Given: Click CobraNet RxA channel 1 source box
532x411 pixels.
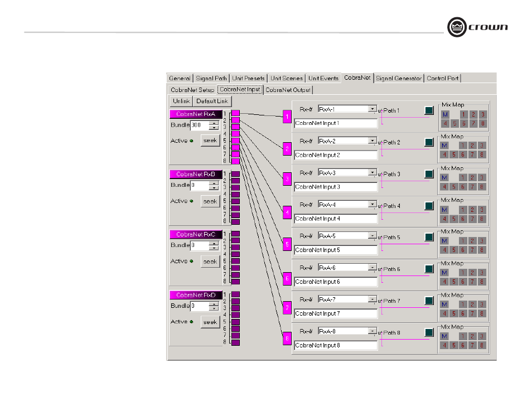Looking at the screenshot, I should pyautogui.click(x=235, y=113).
